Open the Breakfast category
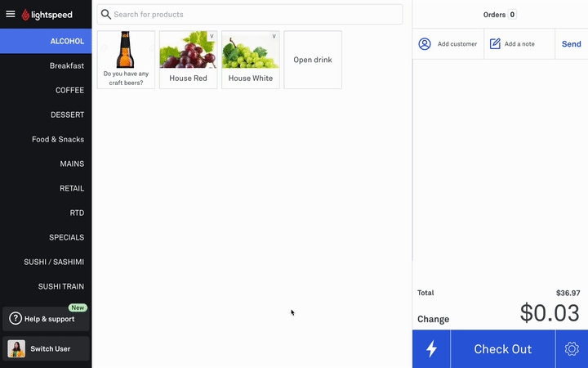Viewport: 588px width, 368px height. click(x=46, y=65)
